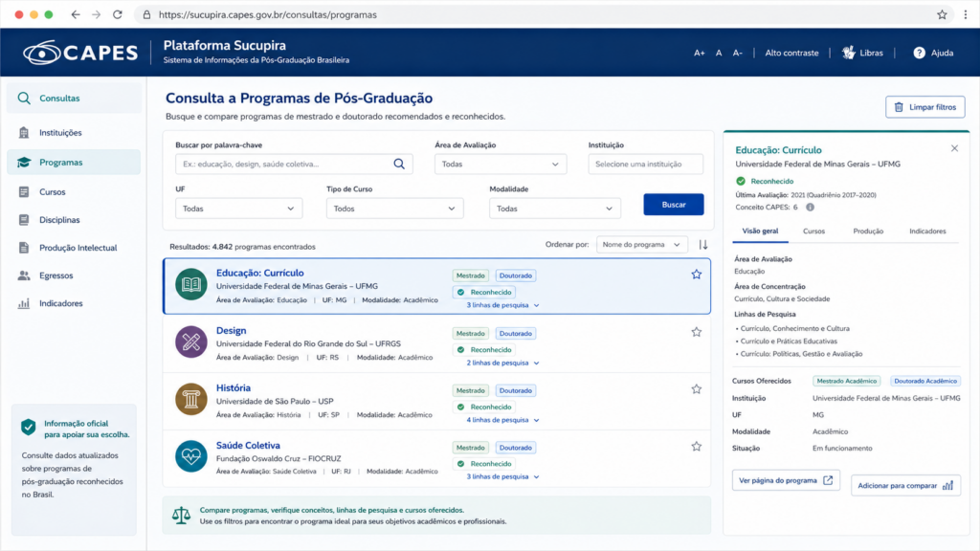Open Consultas in the sidebar

click(x=74, y=99)
